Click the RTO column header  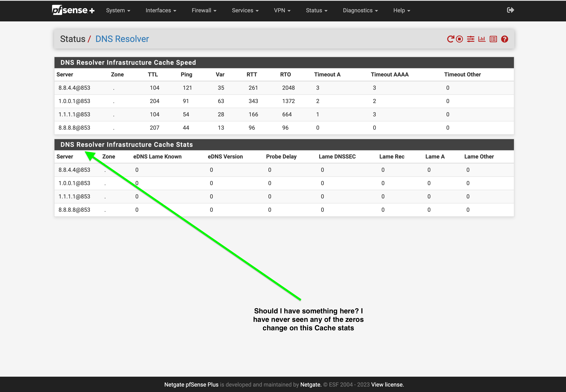[x=285, y=74]
